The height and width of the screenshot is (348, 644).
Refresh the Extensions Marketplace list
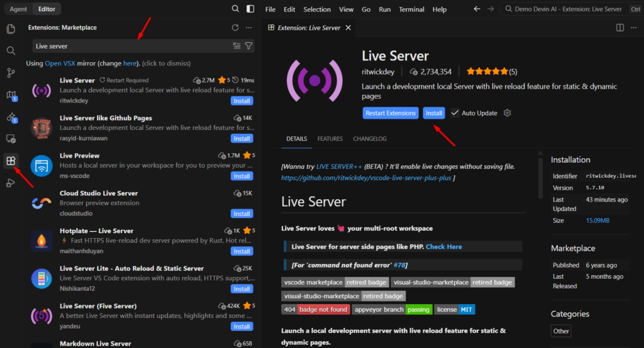coord(235,28)
